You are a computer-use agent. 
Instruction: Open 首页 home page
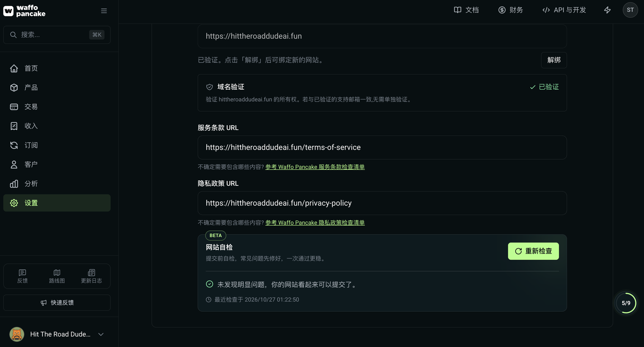coord(57,68)
